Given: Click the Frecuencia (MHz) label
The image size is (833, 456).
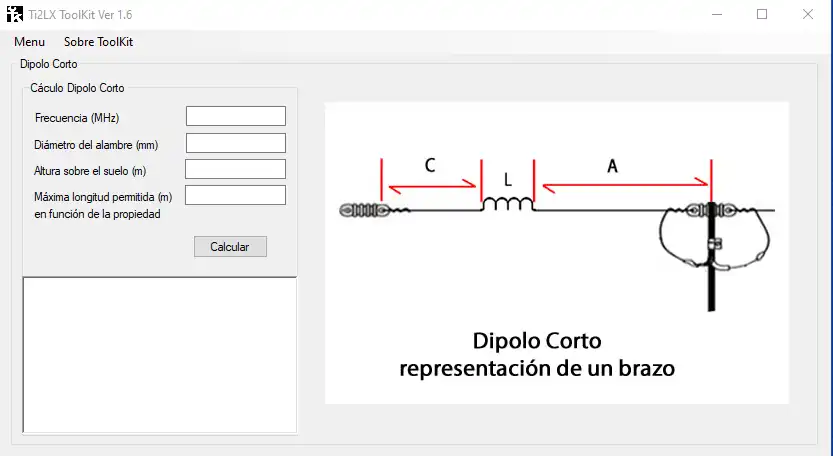Looking at the screenshot, I should (x=76, y=118).
